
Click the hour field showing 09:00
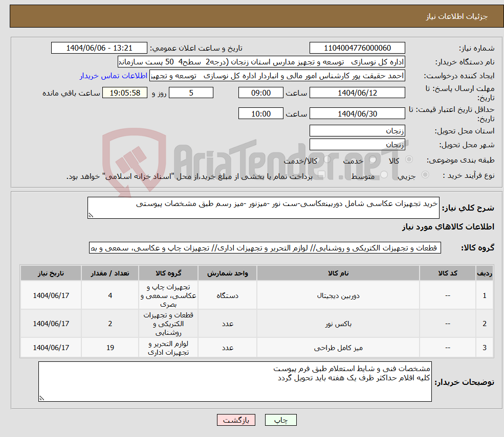[x=260, y=93]
